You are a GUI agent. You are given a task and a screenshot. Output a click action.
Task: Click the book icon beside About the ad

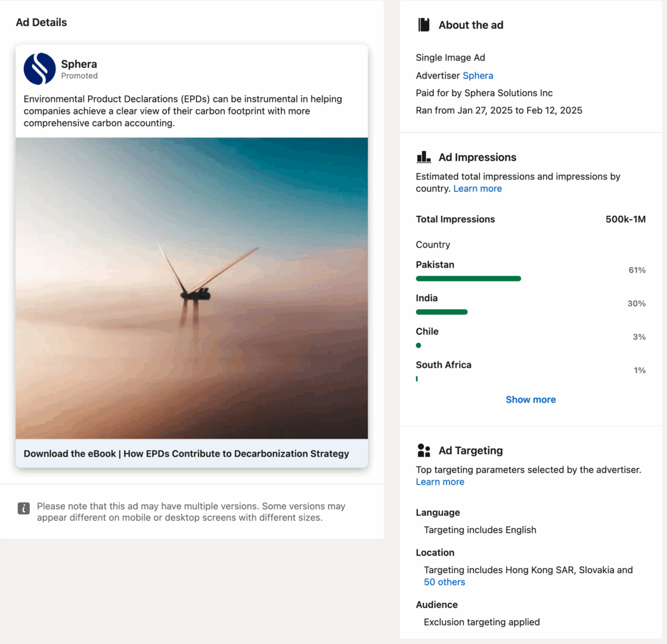(x=424, y=24)
